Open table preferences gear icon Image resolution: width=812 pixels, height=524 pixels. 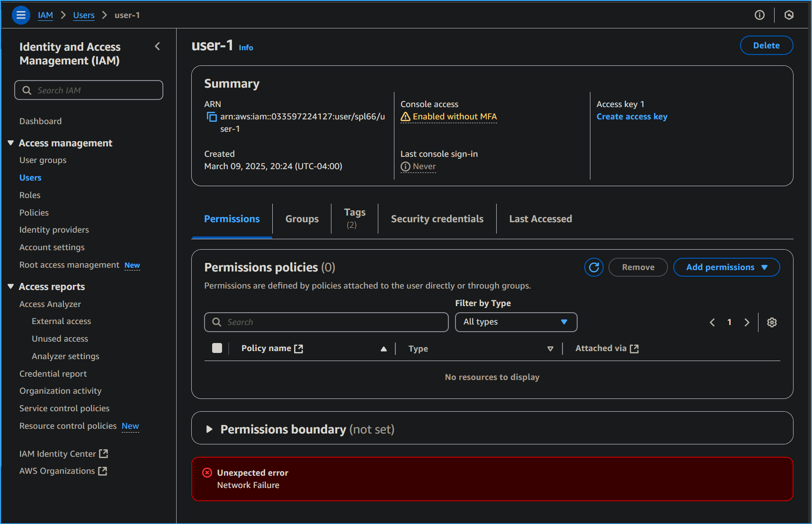[772, 322]
